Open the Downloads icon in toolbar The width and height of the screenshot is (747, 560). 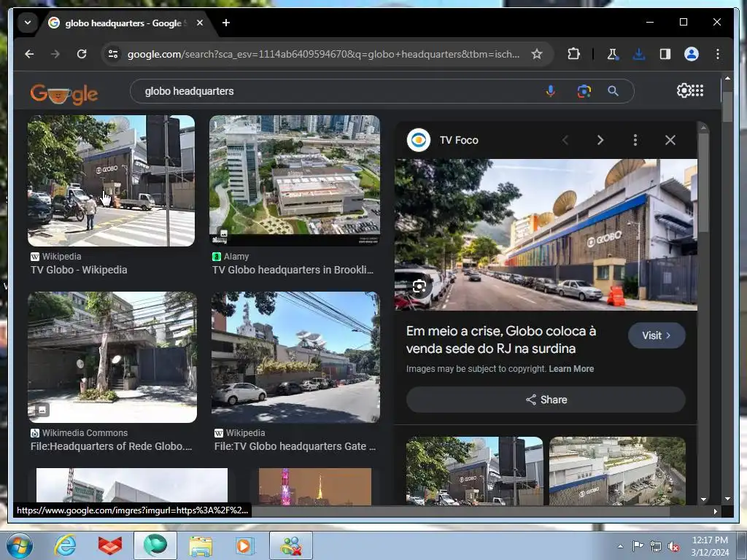tap(639, 54)
